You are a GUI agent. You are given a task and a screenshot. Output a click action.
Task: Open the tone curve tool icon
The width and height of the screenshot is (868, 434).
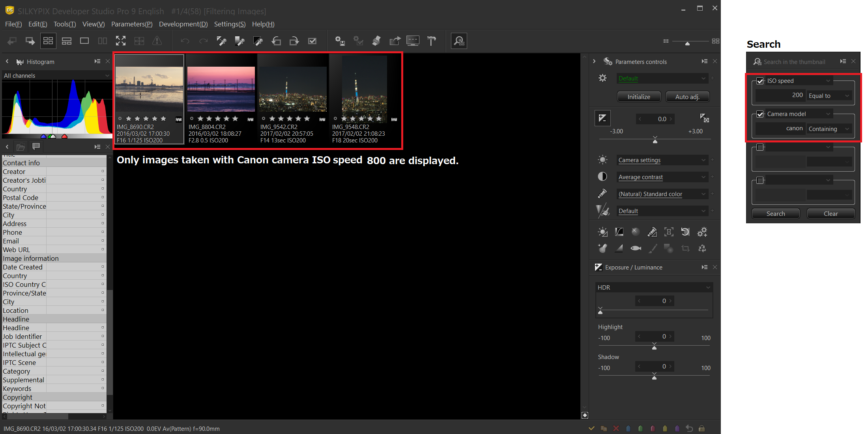619,232
